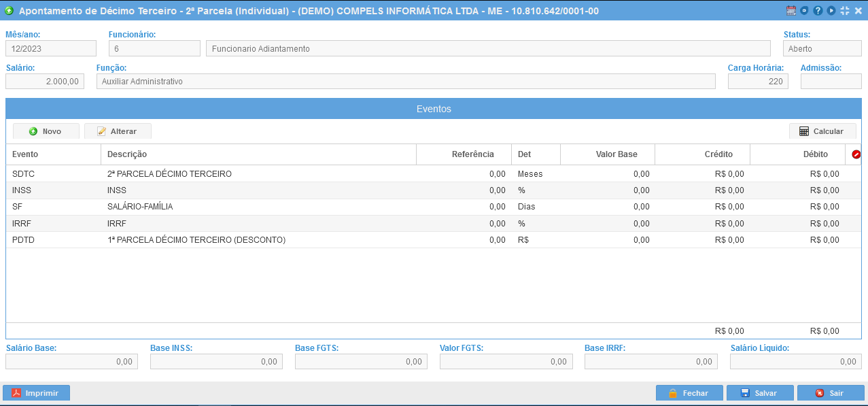The height and width of the screenshot is (406, 868).
Task: Add a new event with Novo
Action: 46,131
